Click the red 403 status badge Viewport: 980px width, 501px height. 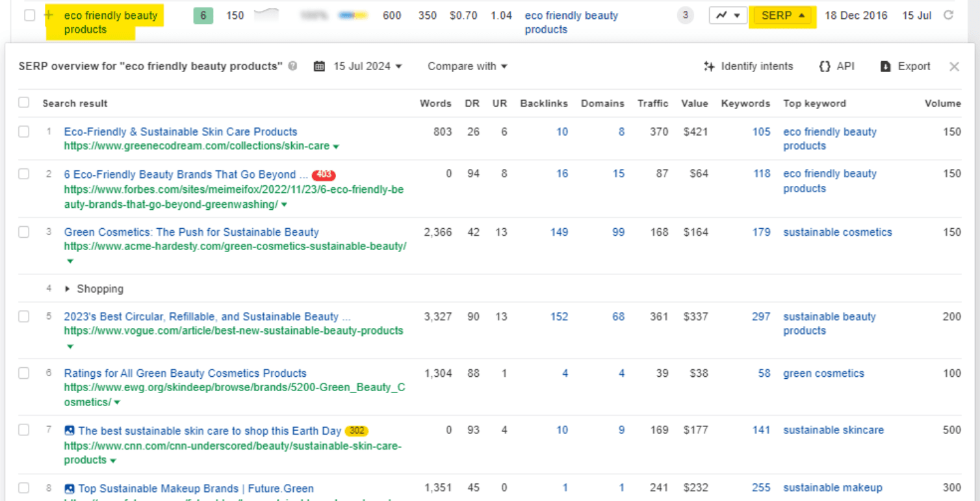coord(324,175)
